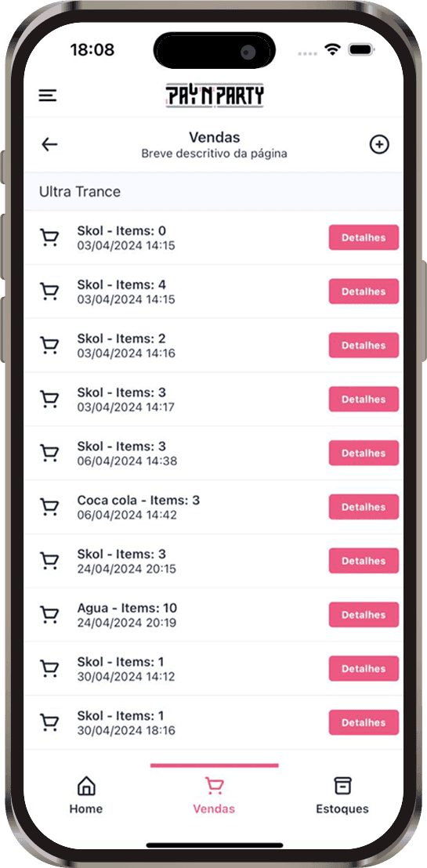View Detalhes for Coca cola sale
The height and width of the screenshot is (868, 427).
[x=364, y=507]
